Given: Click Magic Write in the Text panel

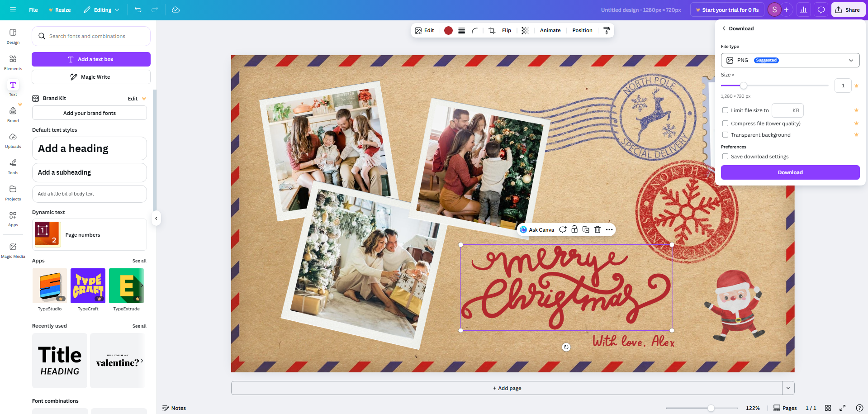Looking at the screenshot, I should coord(90,76).
